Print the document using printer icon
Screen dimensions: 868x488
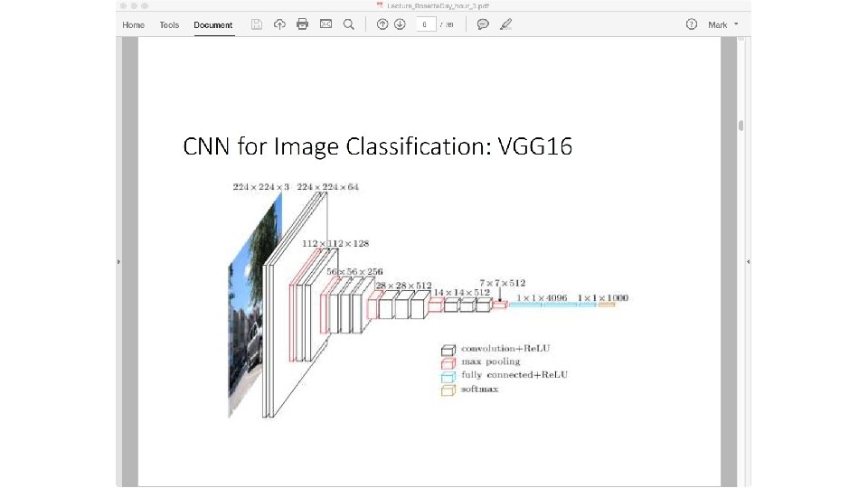302,24
